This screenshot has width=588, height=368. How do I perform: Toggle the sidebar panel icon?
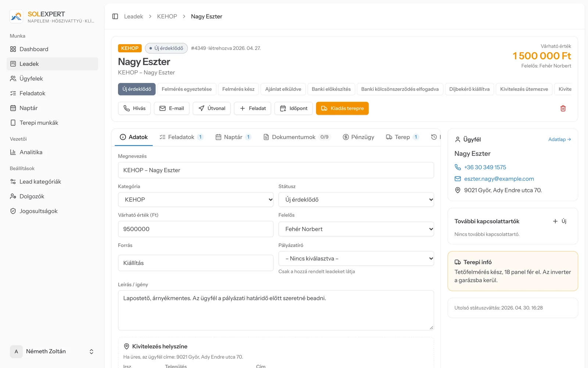[115, 17]
